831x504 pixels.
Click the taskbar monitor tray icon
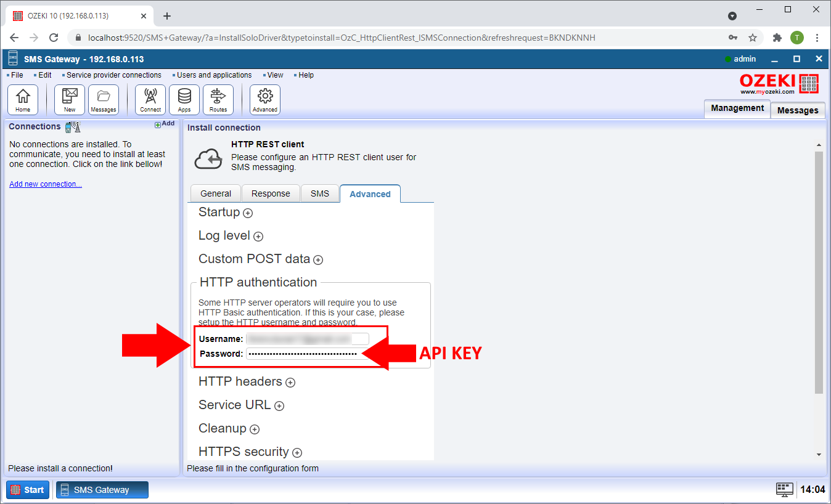coord(785,490)
